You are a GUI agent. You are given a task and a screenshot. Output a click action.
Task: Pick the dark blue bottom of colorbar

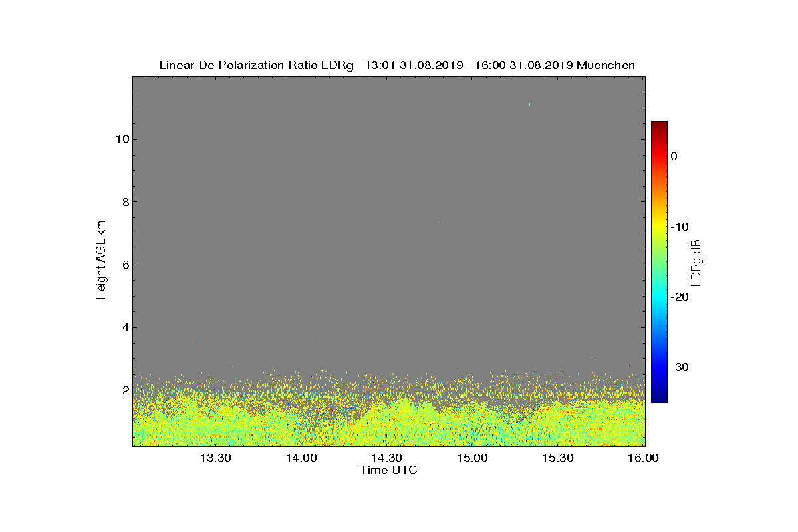[x=659, y=398]
